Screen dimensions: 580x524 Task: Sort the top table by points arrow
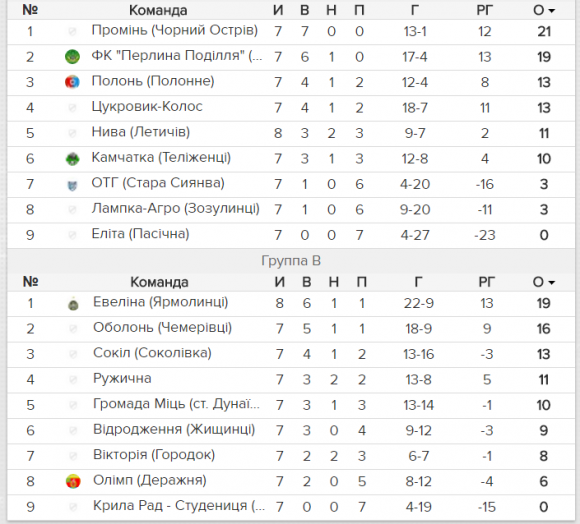(552, 11)
